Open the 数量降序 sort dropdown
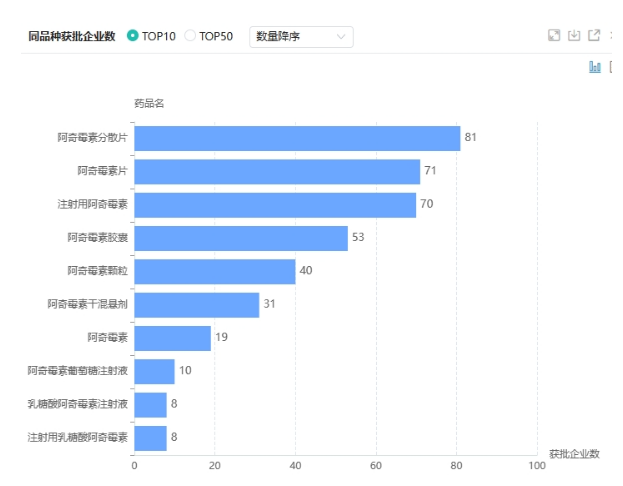 pos(300,37)
